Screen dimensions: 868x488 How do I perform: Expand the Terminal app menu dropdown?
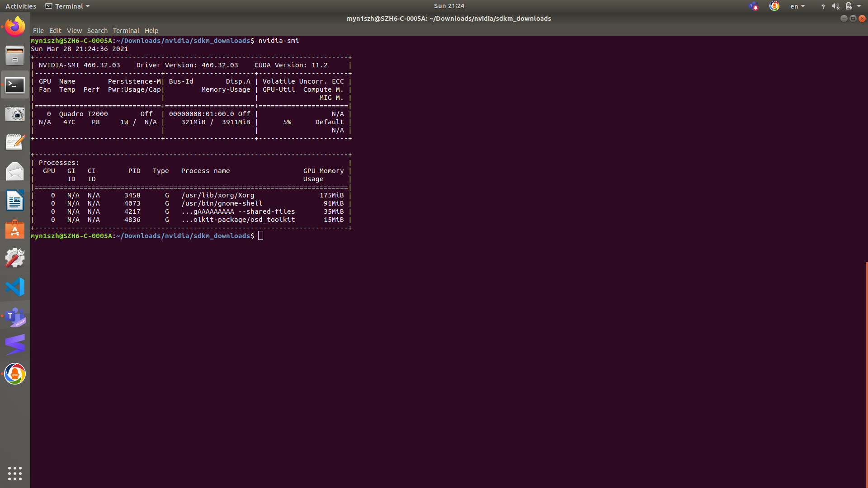click(68, 6)
